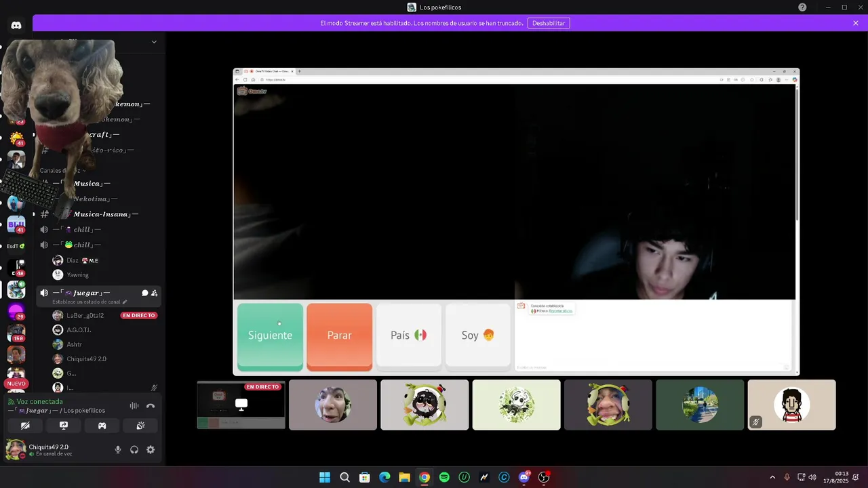The width and height of the screenshot is (868, 488).
Task: Open OBS Studio from taskbar
Action: (x=544, y=477)
